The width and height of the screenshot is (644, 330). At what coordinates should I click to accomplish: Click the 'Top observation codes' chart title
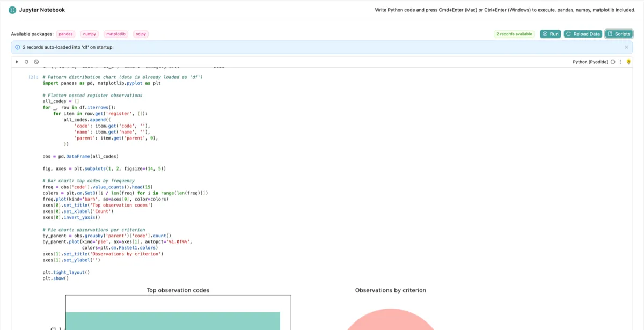178,290
